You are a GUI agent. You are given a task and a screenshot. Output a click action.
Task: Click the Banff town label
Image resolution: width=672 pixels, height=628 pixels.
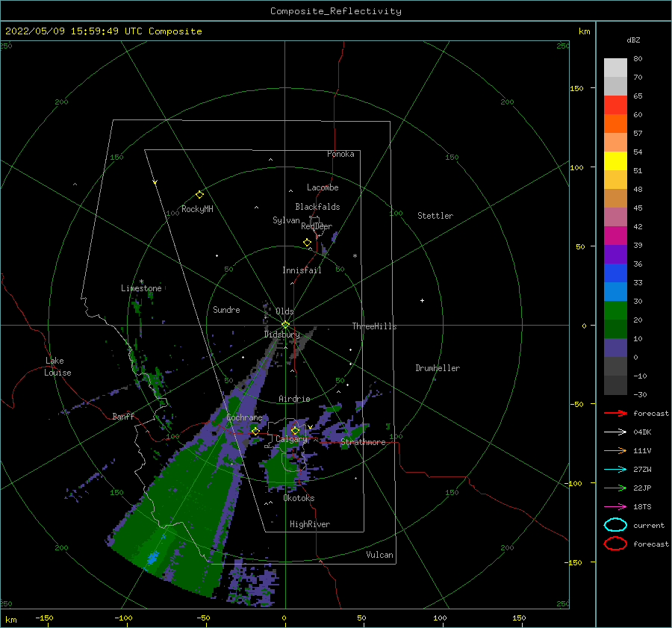coord(123,416)
